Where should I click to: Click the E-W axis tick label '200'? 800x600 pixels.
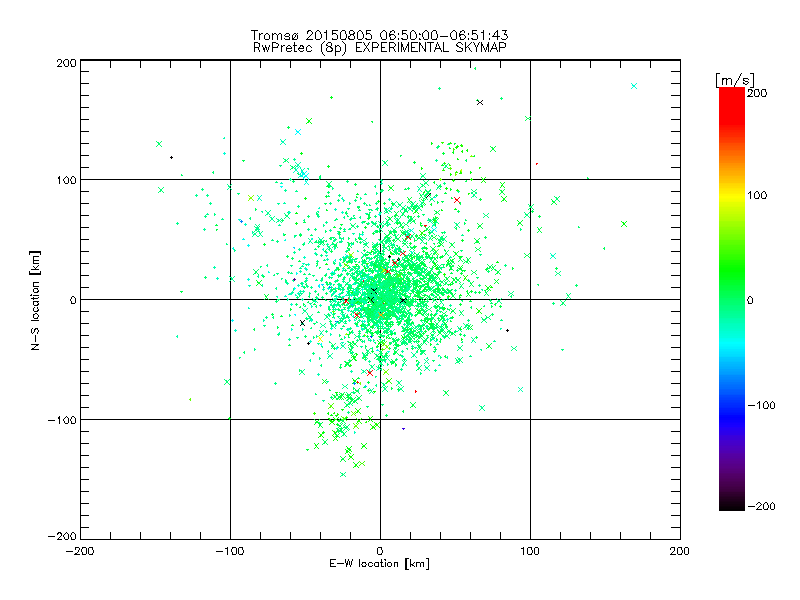pos(680,551)
